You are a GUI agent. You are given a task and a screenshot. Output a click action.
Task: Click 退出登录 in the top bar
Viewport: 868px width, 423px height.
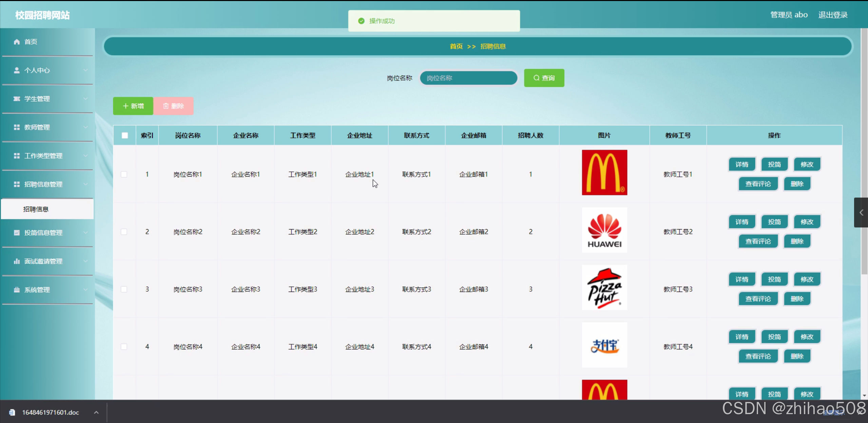(833, 15)
